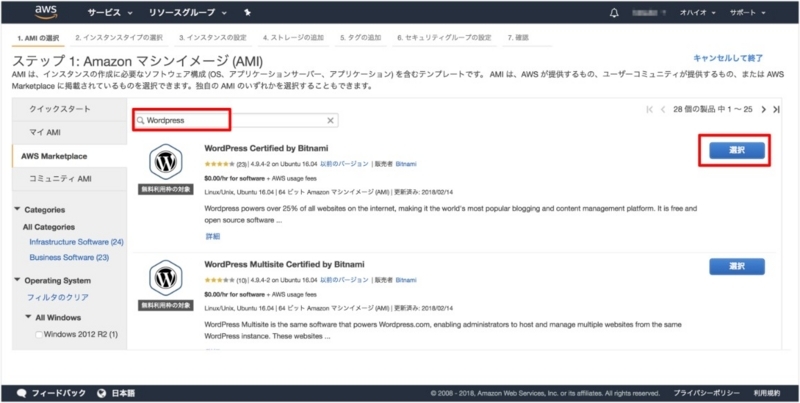The width and height of the screenshot is (800, 403).
Task: Click the Wordpress search field
Action: (x=236, y=120)
